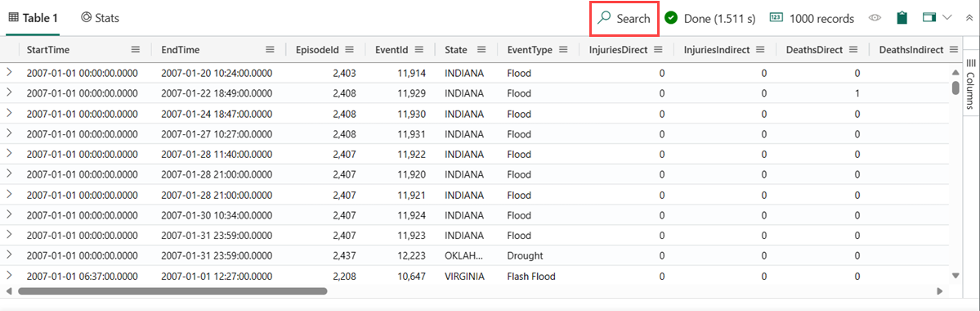Open the EpisodeId column menu icon
This screenshot has width=980, height=311.
pos(349,49)
